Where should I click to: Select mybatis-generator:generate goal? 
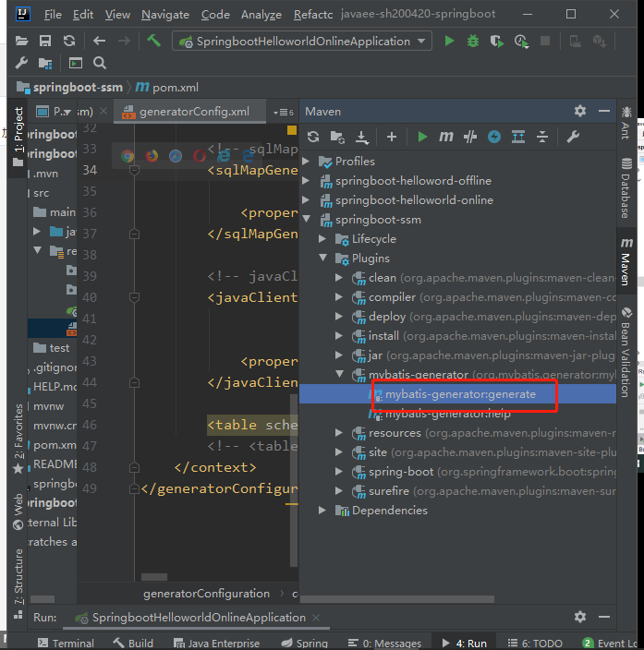pyautogui.click(x=458, y=394)
